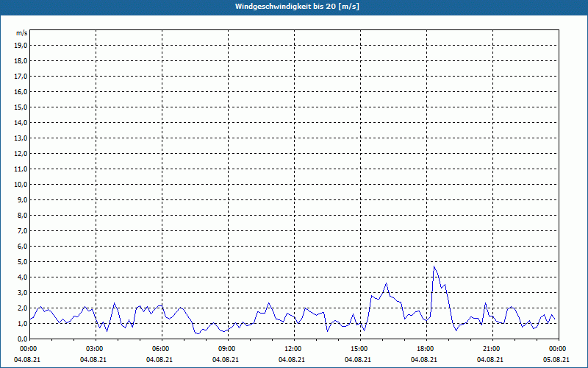Click the wind speed peak after 18:00
588x368 pixels.
(x=434, y=266)
